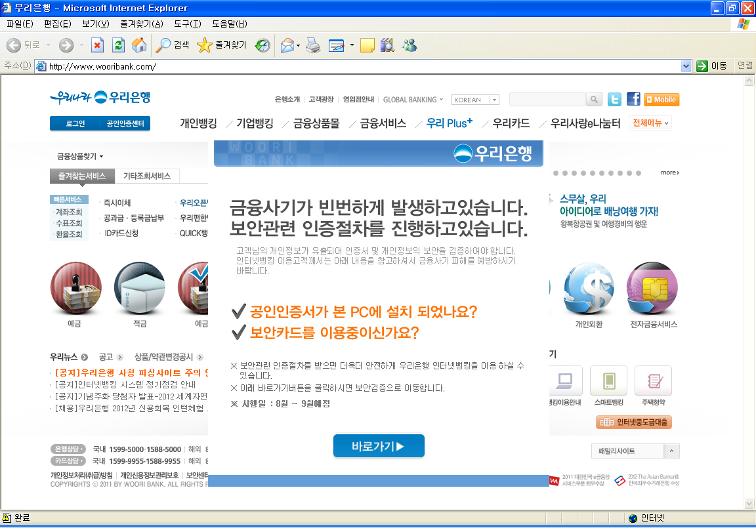Expand the address bar dropdown arrow

[686, 66]
